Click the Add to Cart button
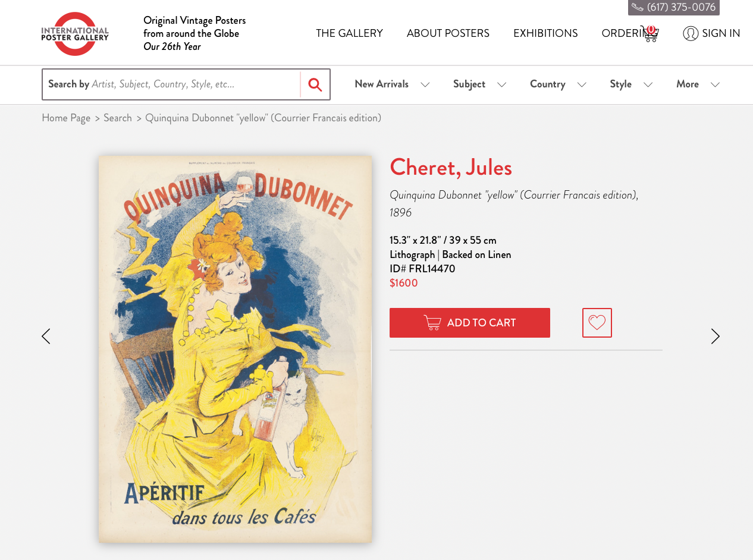 click(x=470, y=323)
